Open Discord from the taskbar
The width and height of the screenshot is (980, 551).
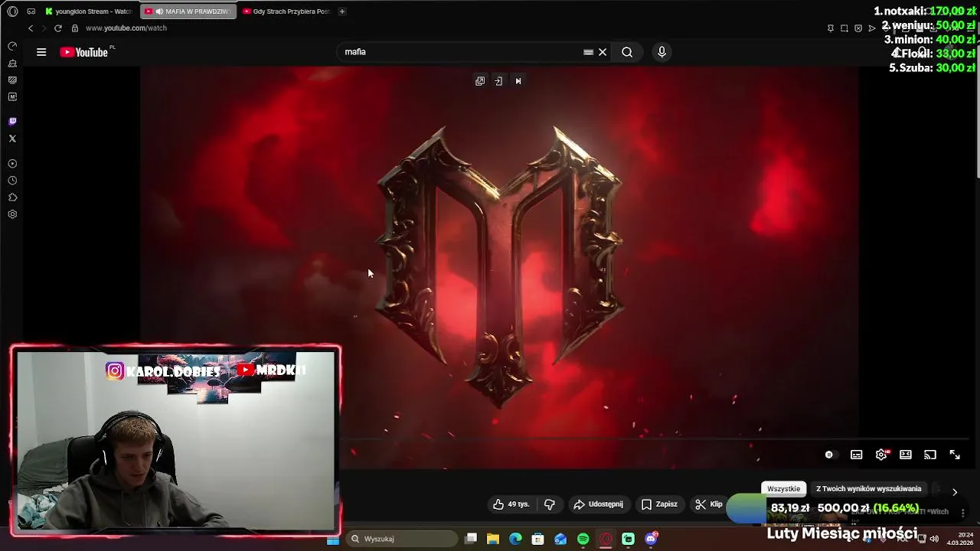click(x=652, y=539)
